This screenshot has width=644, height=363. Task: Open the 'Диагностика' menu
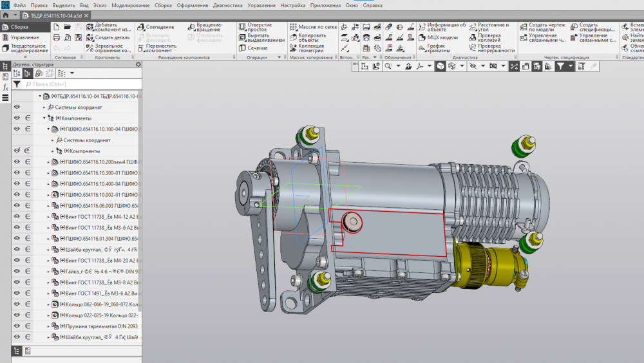point(228,5)
